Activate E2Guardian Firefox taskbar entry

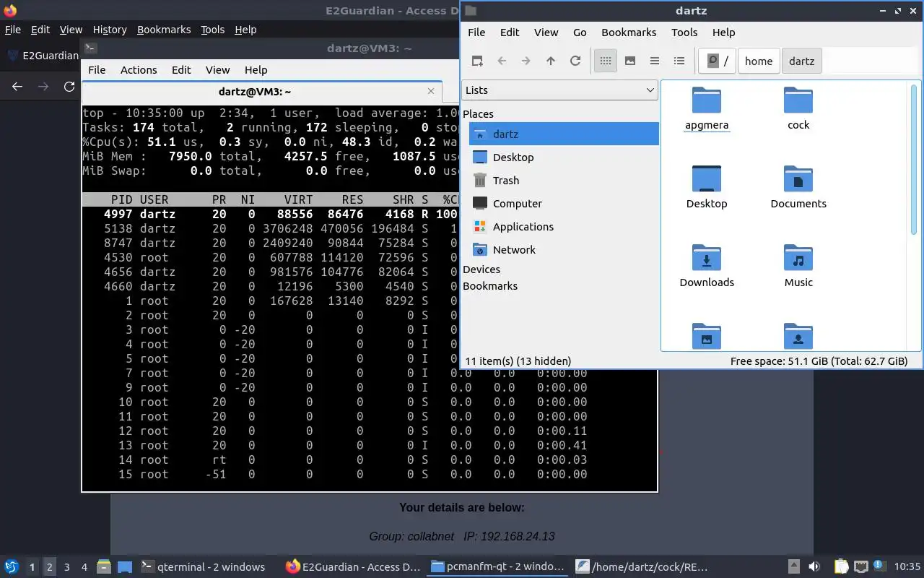[353, 567]
